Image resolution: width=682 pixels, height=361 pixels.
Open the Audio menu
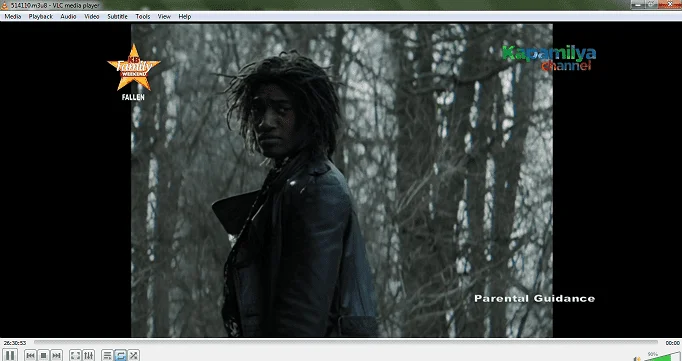pos(68,17)
